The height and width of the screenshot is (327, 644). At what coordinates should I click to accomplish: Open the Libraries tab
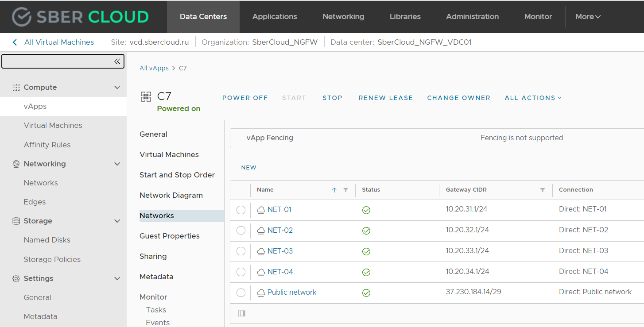(x=405, y=17)
